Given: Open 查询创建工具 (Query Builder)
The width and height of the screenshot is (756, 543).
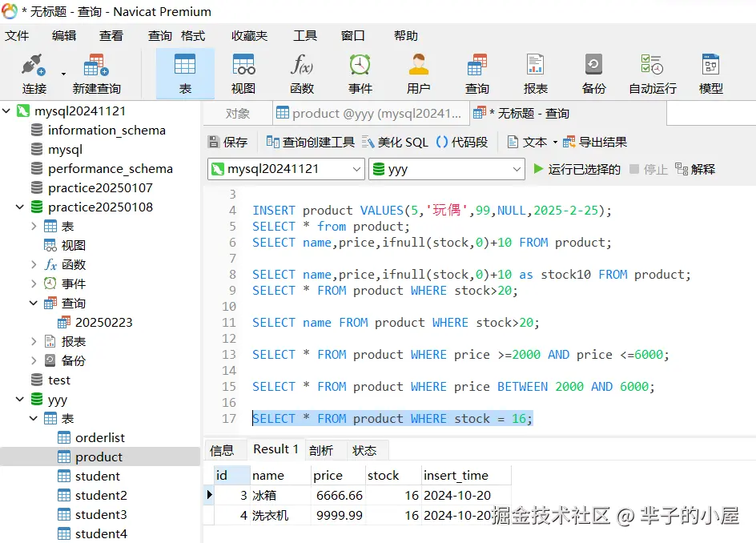Looking at the screenshot, I should click(310, 142).
